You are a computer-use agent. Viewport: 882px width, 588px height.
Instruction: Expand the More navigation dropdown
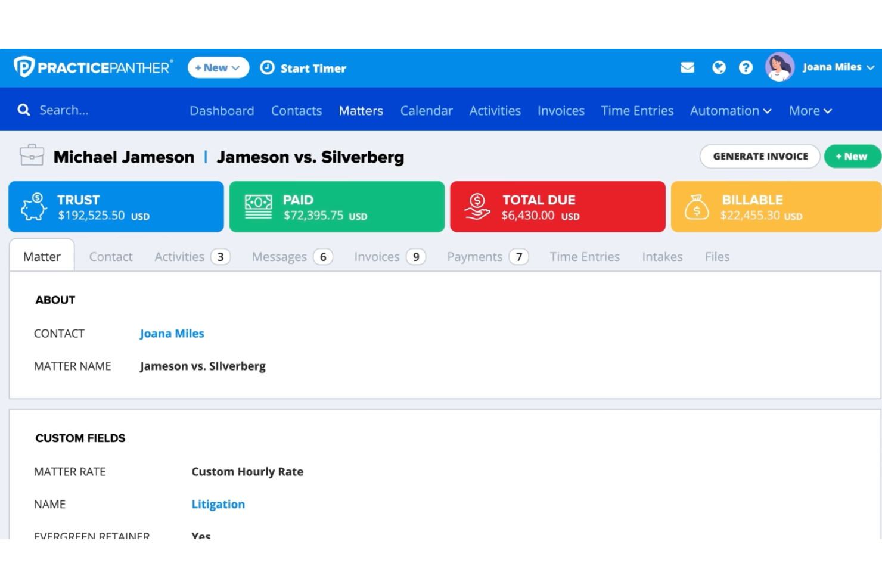pos(809,110)
